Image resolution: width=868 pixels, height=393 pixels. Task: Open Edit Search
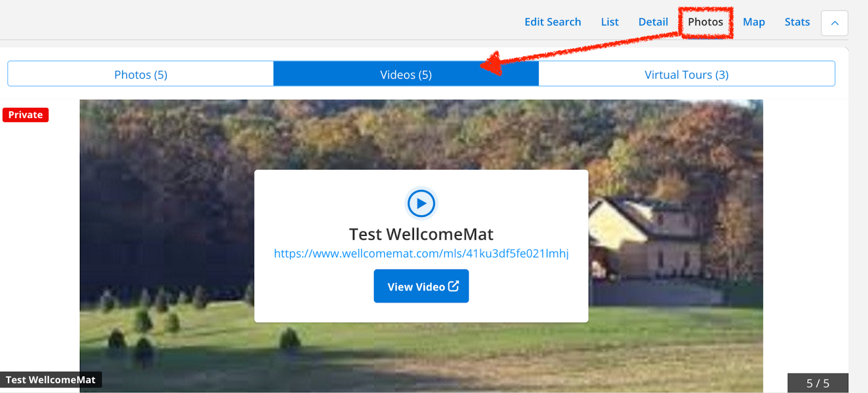tap(552, 22)
